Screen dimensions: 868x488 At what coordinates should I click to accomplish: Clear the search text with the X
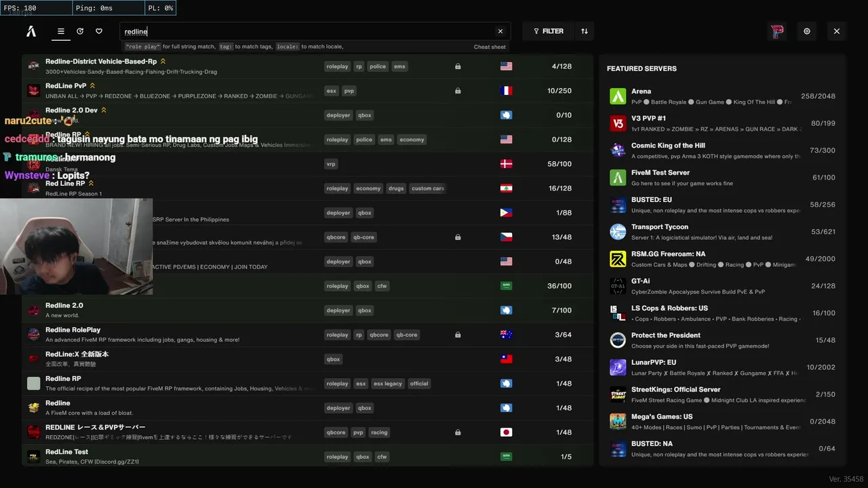pos(500,31)
